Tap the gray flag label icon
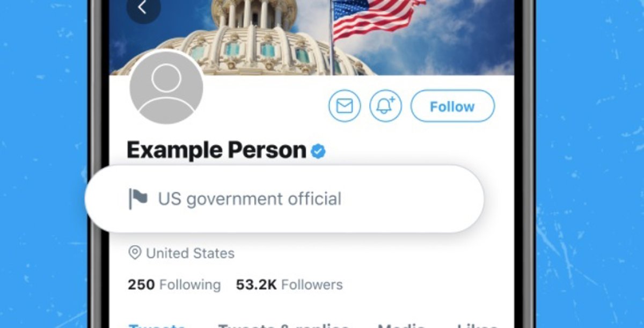This screenshot has width=644, height=328. click(138, 199)
